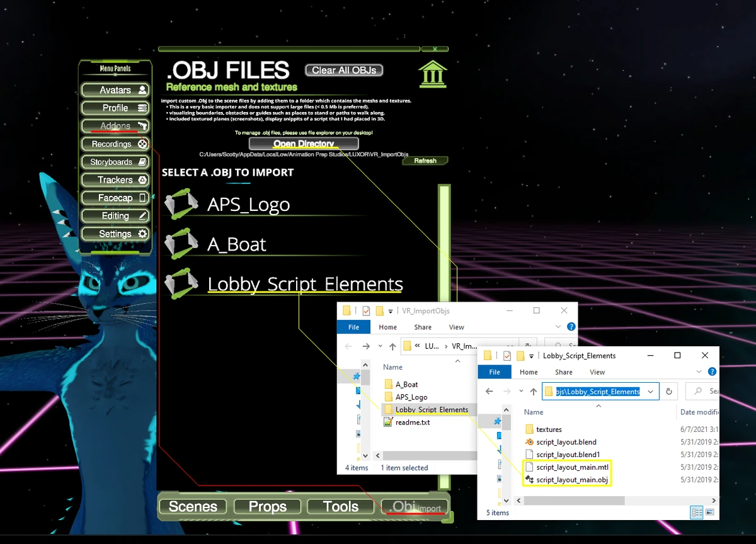Screen dimensions: 756x544
Task: Click the Editing pencil icon
Action: tap(144, 215)
